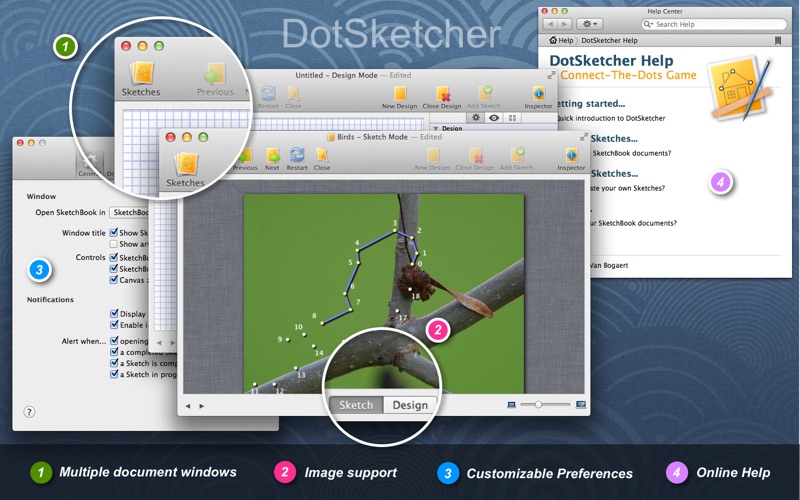Screen dimensions: 800x500
Task: Click Restart in Untitled Design window toolbar
Action: (268, 97)
